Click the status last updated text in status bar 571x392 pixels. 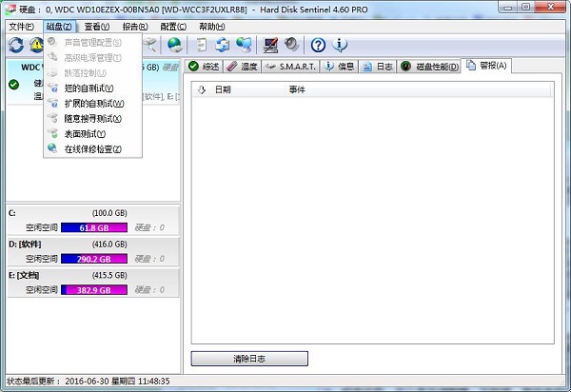pyautogui.click(x=89, y=382)
